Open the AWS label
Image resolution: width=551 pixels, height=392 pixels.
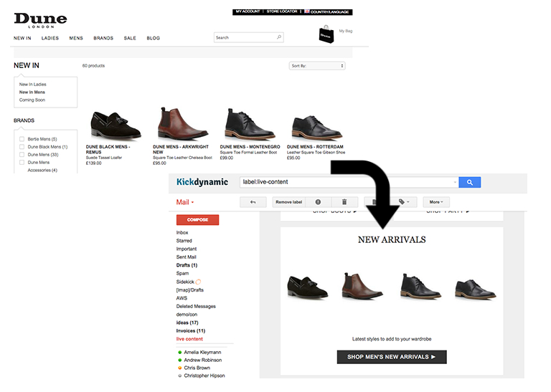[182, 298]
